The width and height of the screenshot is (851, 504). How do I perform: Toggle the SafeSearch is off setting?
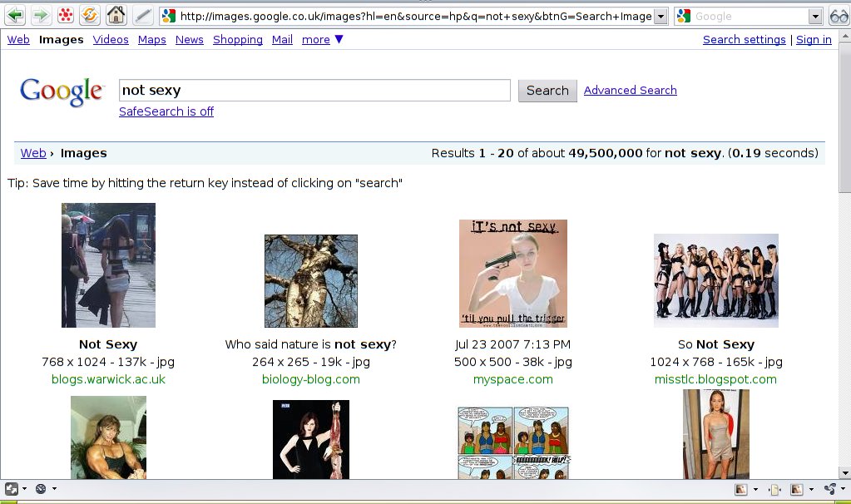(x=166, y=111)
